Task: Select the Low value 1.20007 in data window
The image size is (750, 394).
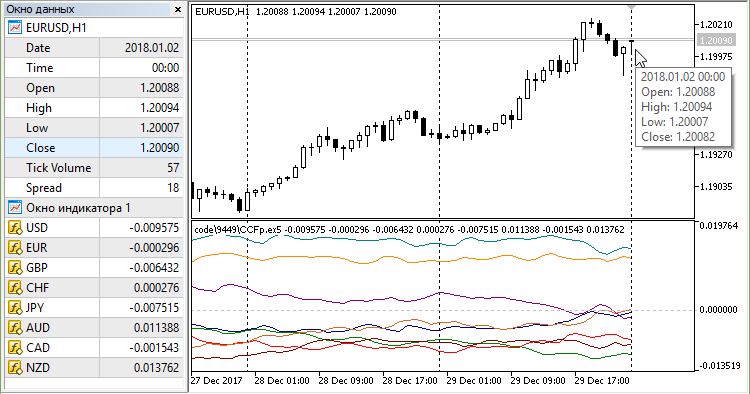Action: (x=160, y=128)
